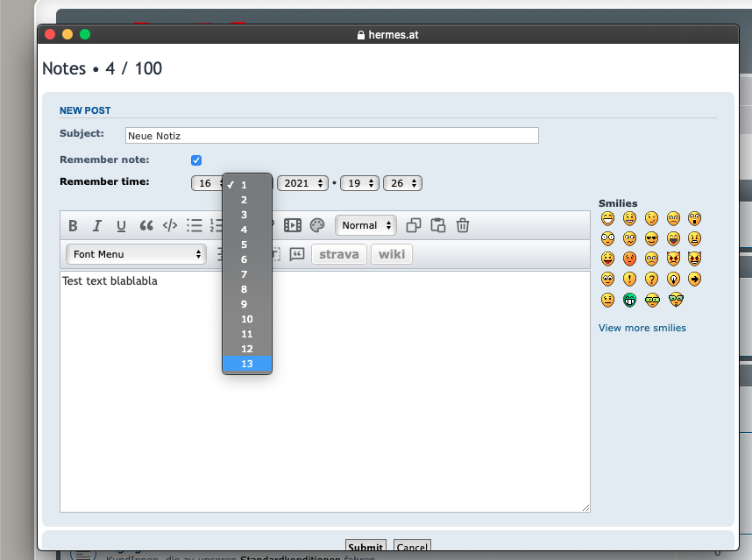Image resolution: width=752 pixels, height=560 pixels.
Task: Delete content with the trash icon
Action: coord(463,226)
